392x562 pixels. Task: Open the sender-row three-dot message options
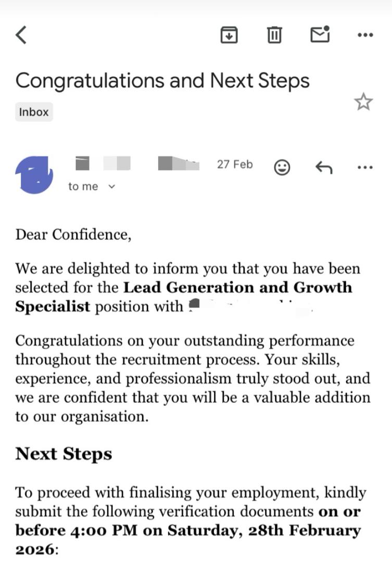(x=365, y=168)
